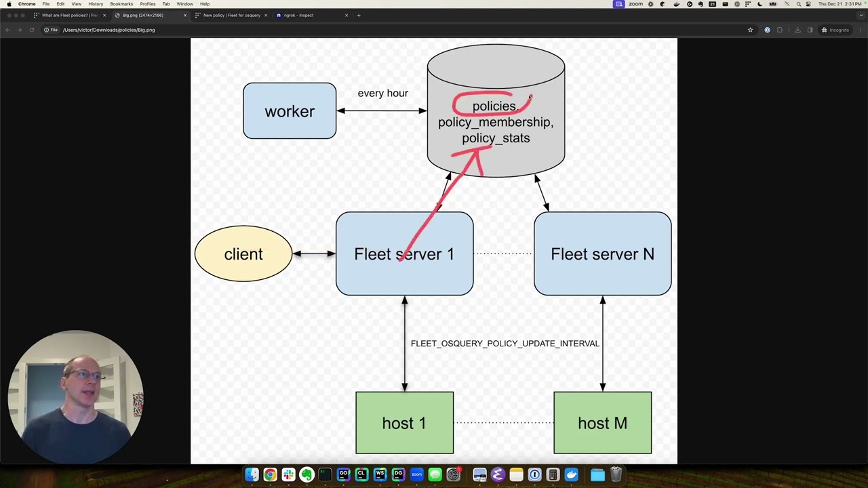The image size is (868, 488).
Task: Toggle Chrome side panel icon
Action: pyautogui.click(x=810, y=30)
